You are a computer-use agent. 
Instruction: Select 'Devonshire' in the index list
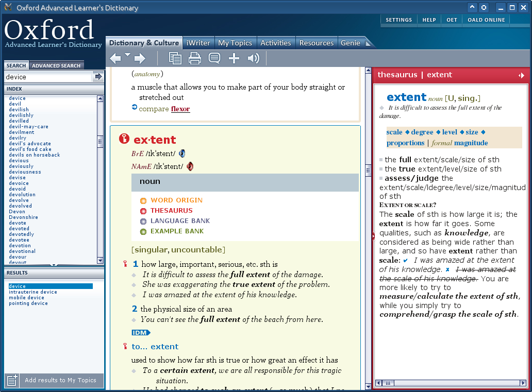[23, 217]
